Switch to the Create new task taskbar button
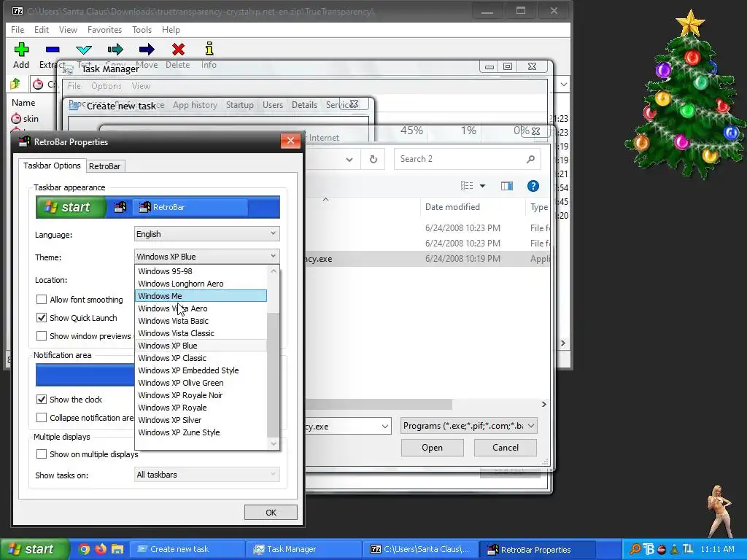This screenshot has width=747, height=560. click(x=187, y=549)
